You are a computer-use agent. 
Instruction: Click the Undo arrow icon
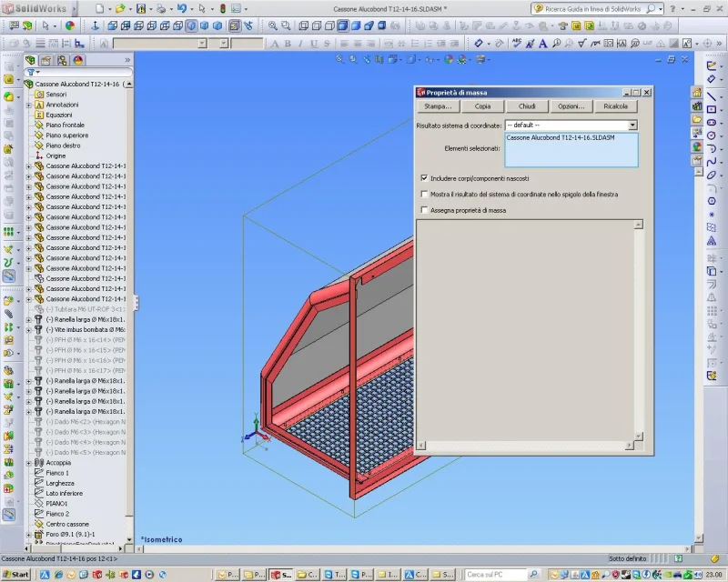tap(181, 8)
